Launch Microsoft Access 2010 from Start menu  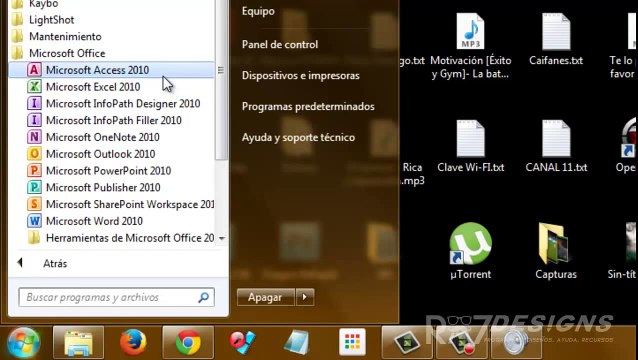[111, 70]
